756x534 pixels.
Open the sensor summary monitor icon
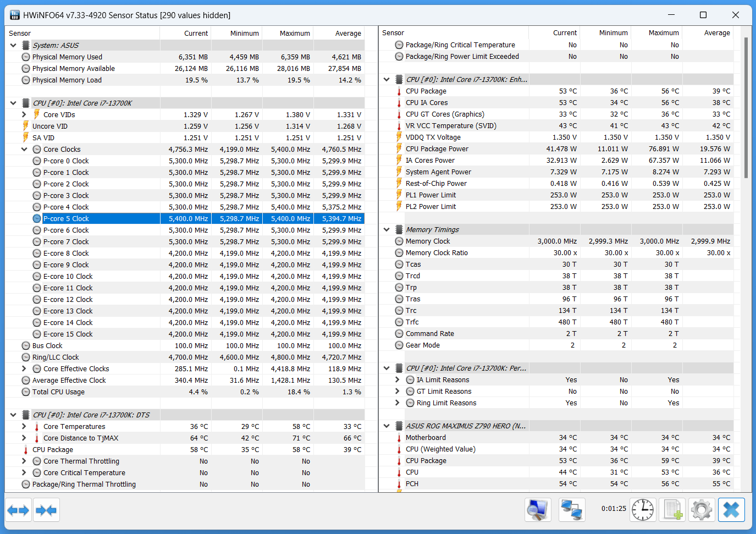[538, 510]
